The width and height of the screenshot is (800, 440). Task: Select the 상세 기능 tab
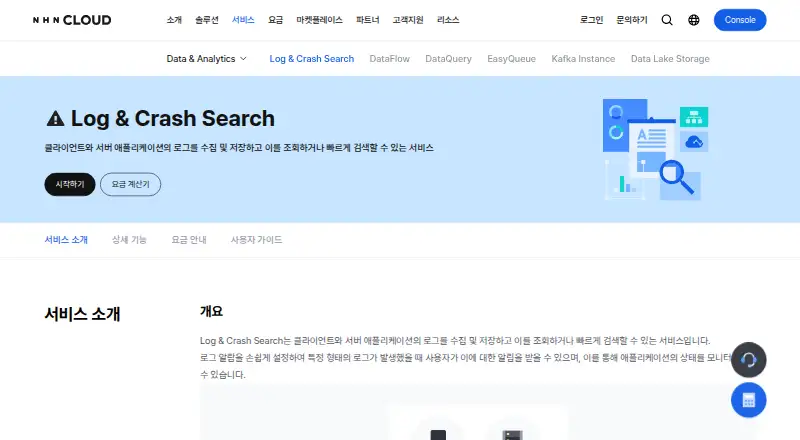[x=129, y=239]
